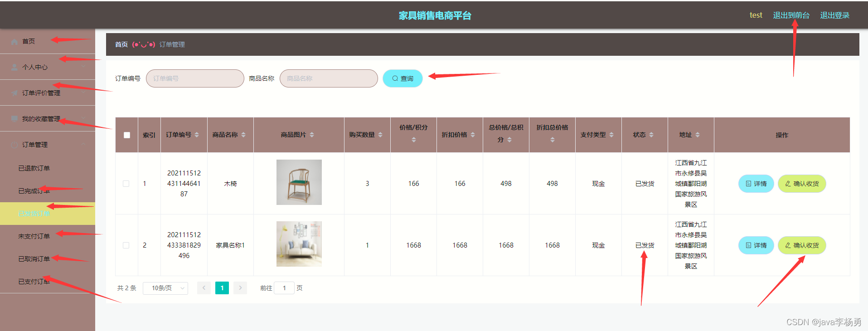The height and width of the screenshot is (331, 868).
Task: Sort table by 购买数量 column arrows
Action: [380, 135]
